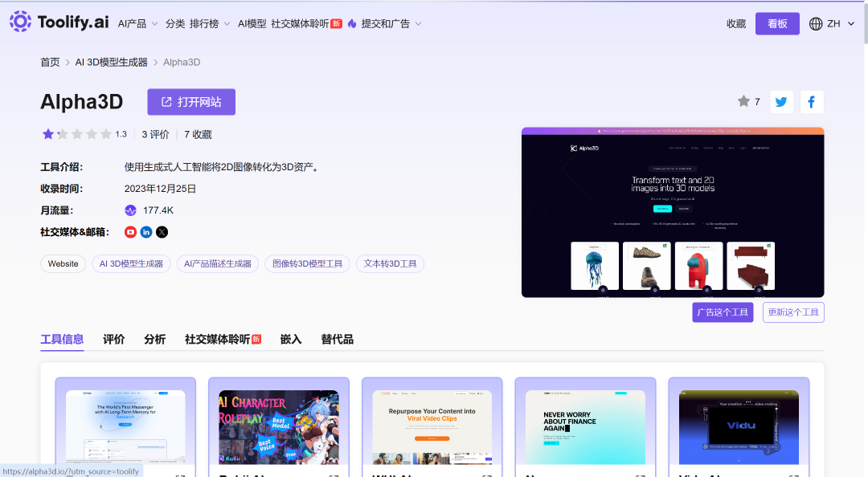Go to 首页 breadcrumb
This screenshot has height=477, width=868.
pyautogui.click(x=50, y=62)
